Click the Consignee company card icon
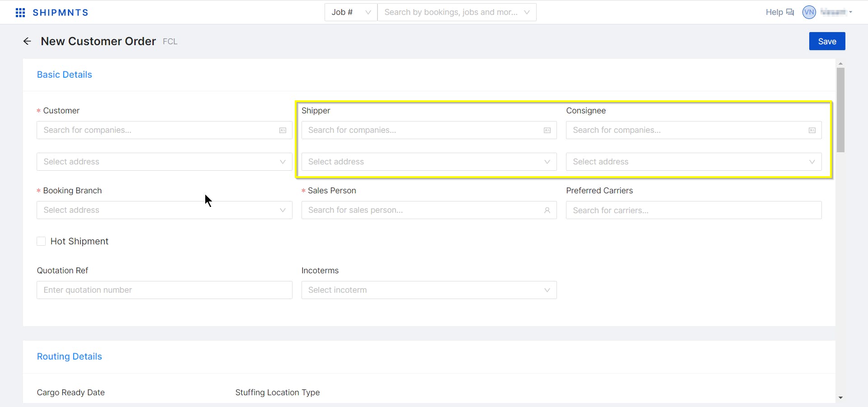868x407 pixels. click(x=812, y=131)
